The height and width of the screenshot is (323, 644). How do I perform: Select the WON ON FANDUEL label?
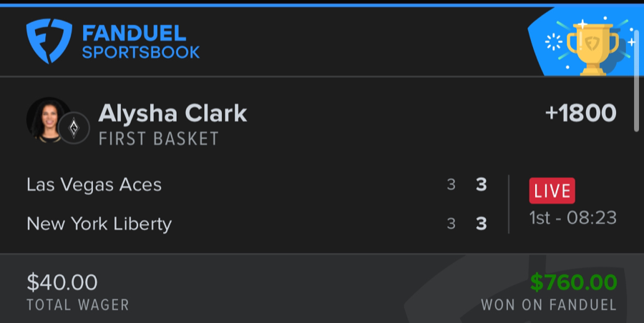[x=548, y=305]
